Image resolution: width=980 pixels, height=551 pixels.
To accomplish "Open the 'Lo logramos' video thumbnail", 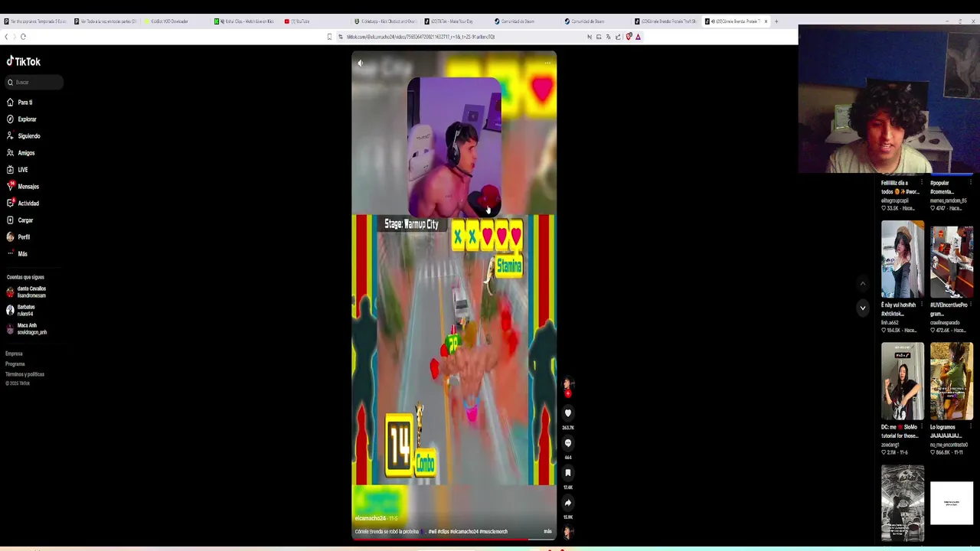I will click(x=952, y=381).
